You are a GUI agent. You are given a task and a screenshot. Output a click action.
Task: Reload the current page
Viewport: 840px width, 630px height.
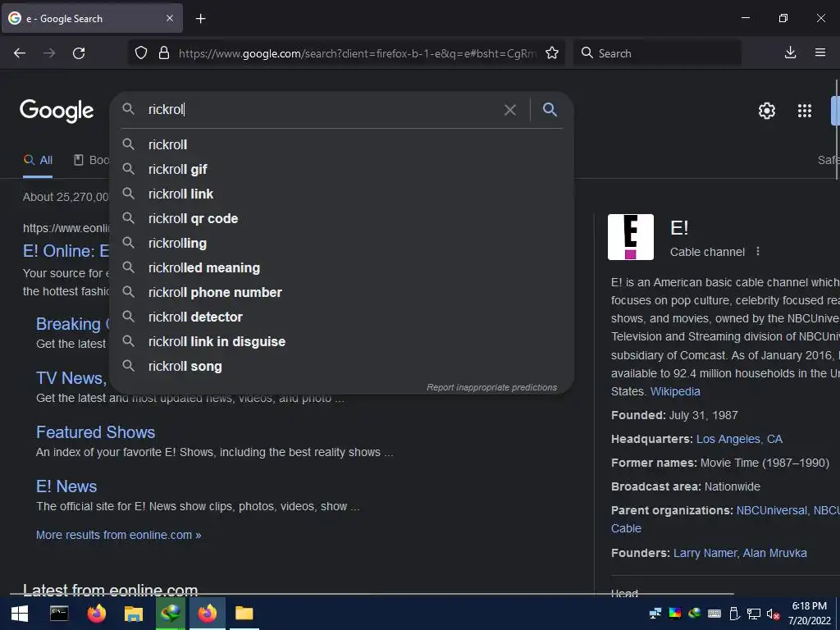tap(79, 53)
